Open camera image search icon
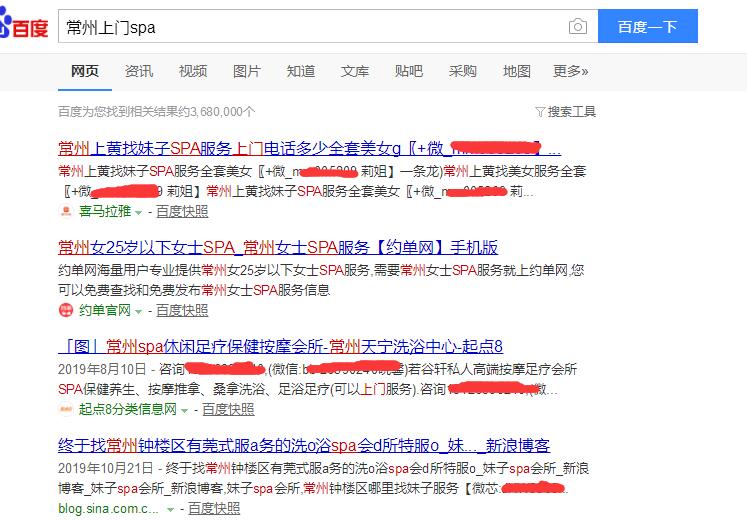This screenshot has width=747, height=520. click(577, 26)
